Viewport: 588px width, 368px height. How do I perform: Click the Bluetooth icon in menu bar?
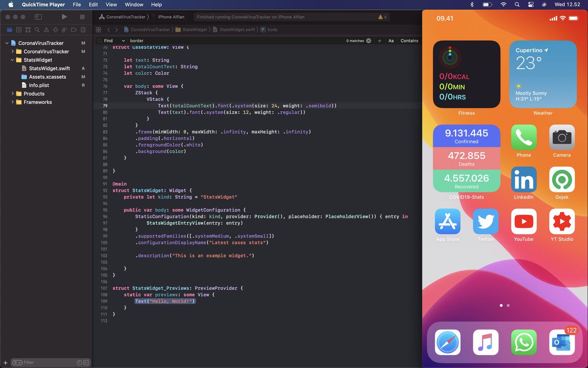click(x=472, y=4)
